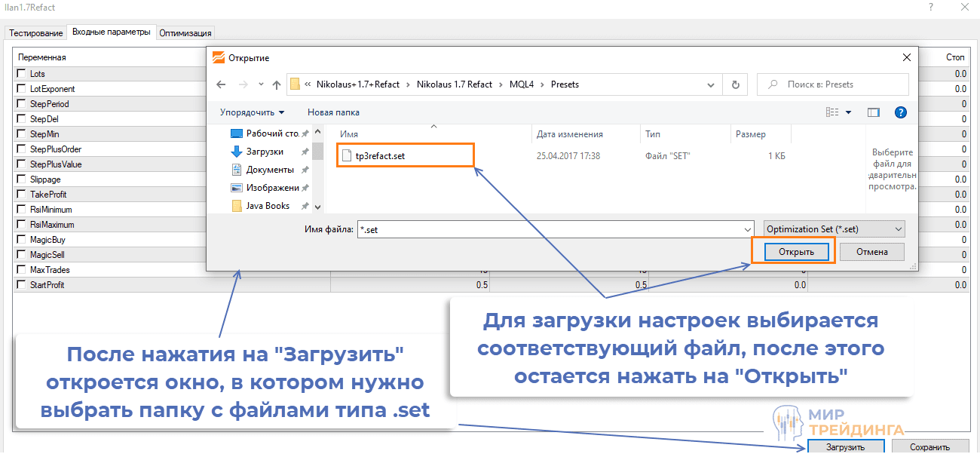This screenshot has height=454, width=980.
Task: Select Документы in navigation pane
Action: (269, 170)
